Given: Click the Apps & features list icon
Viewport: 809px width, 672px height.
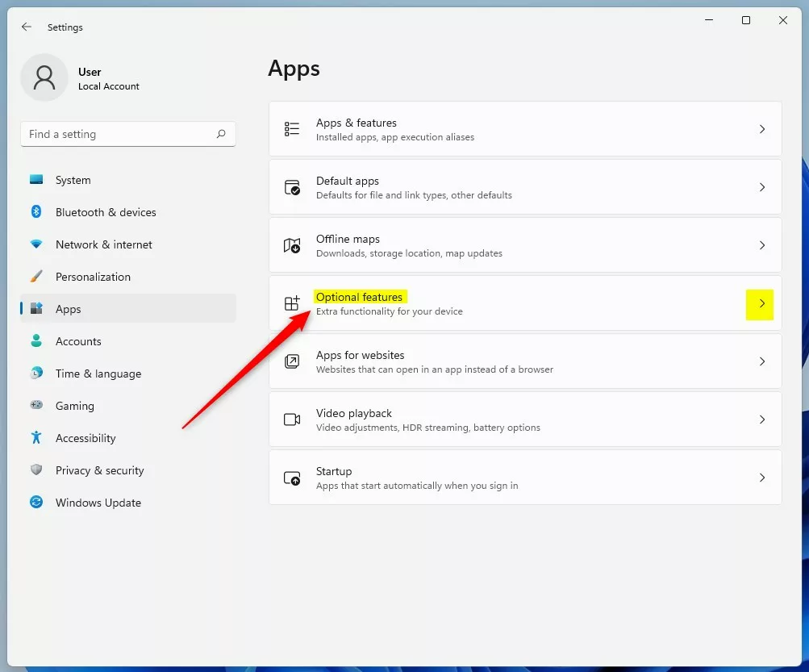Looking at the screenshot, I should coord(291,129).
